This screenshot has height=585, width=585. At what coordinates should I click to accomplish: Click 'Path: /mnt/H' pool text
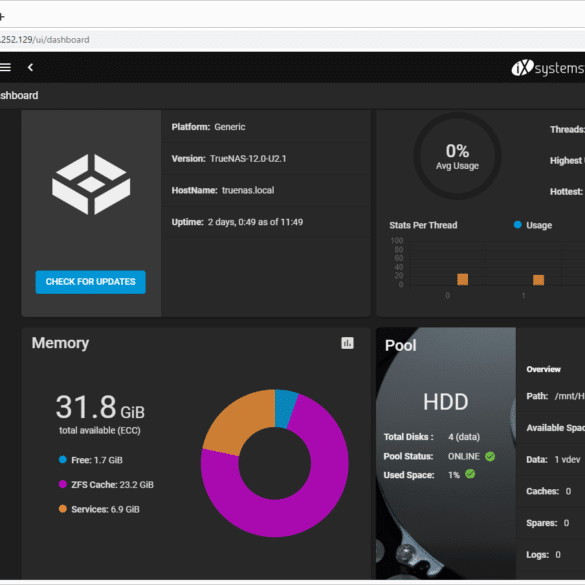click(556, 396)
